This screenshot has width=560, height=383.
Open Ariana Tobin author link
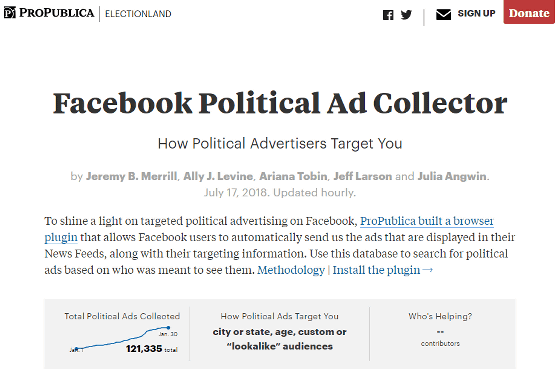click(293, 176)
